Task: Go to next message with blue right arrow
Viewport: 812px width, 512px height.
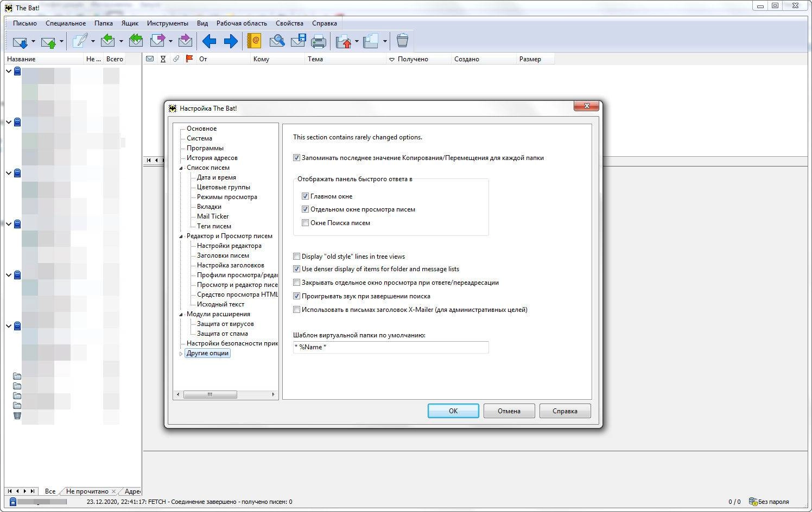Action: click(231, 41)
